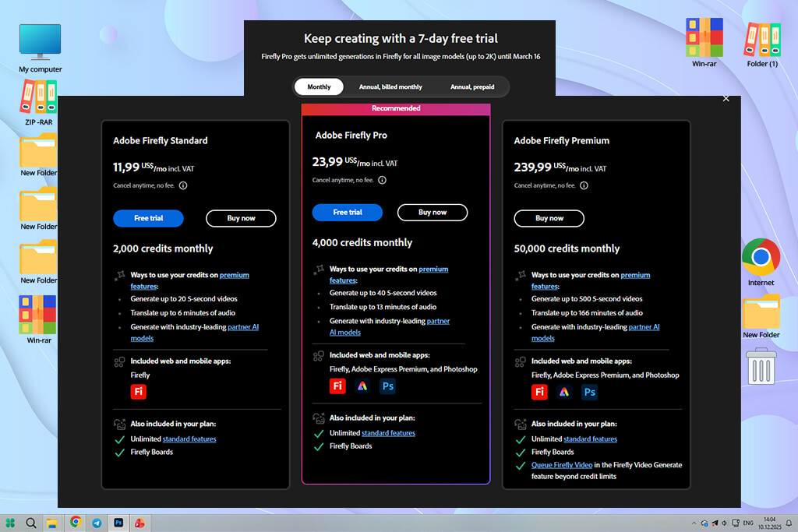Click the '2,000 credits monthly' heading
This screenshot has height=532, width=798.
[x=163, y=248]
